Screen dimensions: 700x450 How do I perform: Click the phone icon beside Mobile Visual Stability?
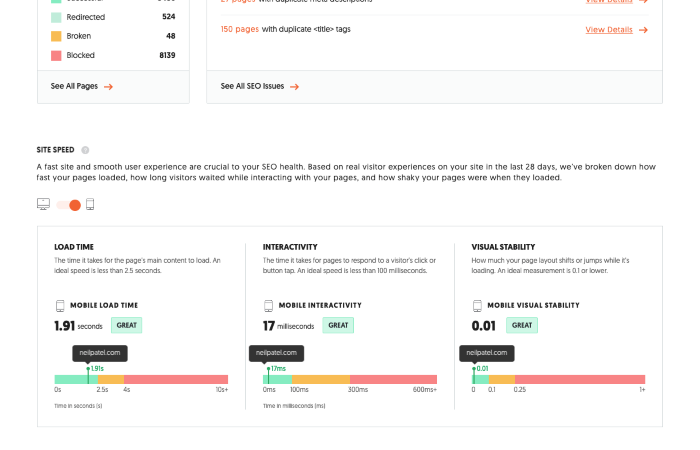(x=477, y=306)
